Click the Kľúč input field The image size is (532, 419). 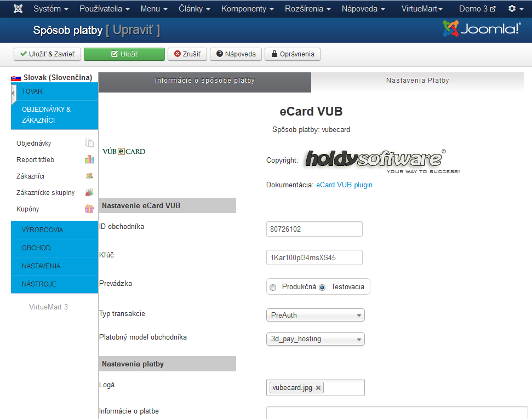click(x=314, y=257)
